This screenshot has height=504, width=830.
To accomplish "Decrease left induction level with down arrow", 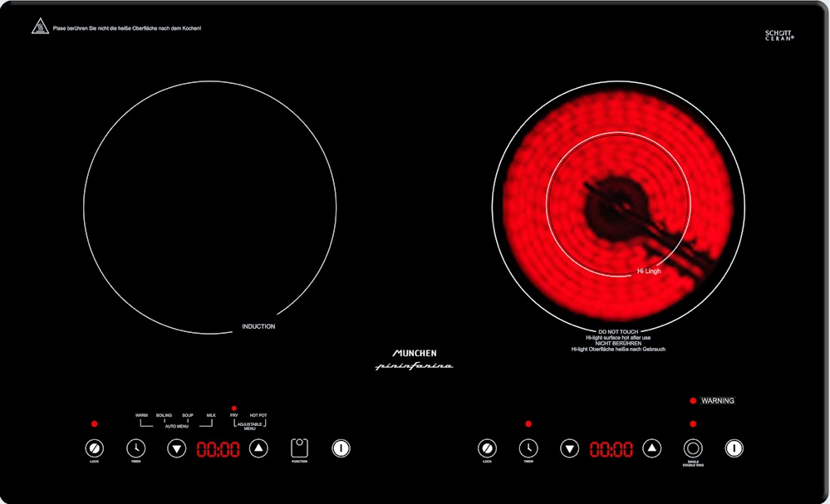I will point(176,448).
